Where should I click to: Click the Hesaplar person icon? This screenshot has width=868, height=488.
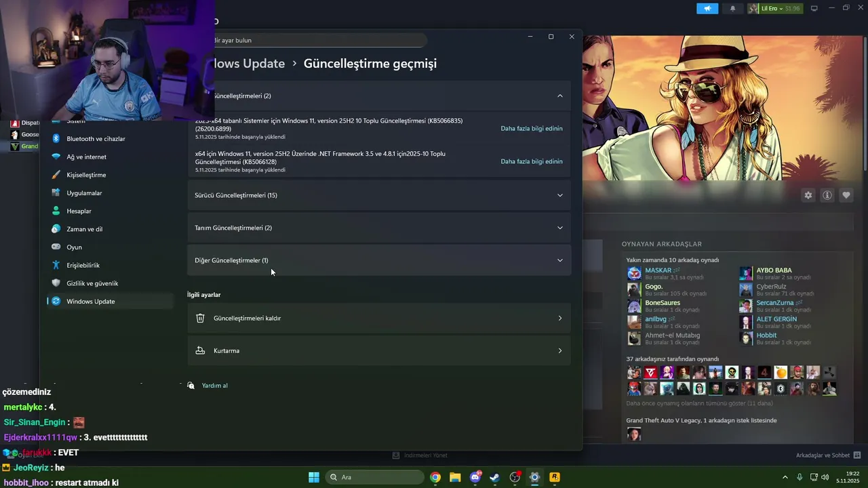(x=56, y=211)
